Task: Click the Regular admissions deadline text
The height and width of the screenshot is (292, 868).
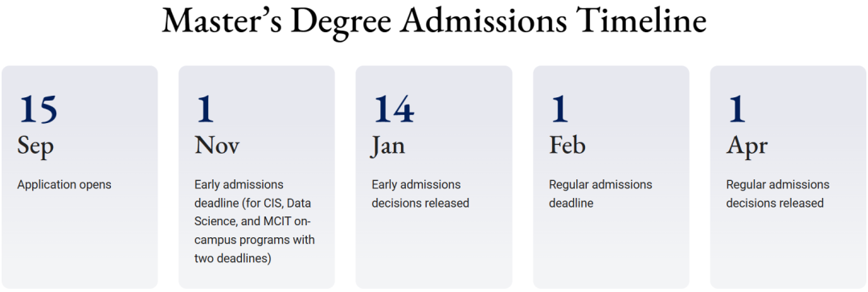Action: tap(600, 193)
